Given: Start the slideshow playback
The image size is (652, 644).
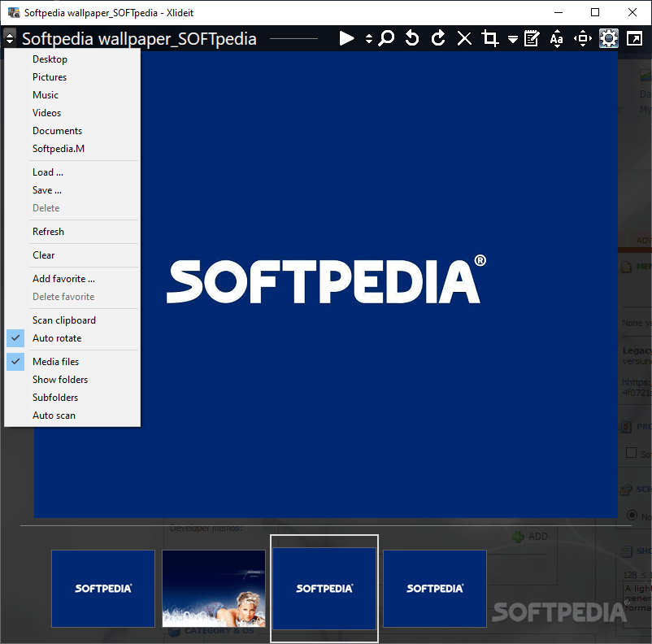Looking at the screenshot, I should tap(346, 38).
